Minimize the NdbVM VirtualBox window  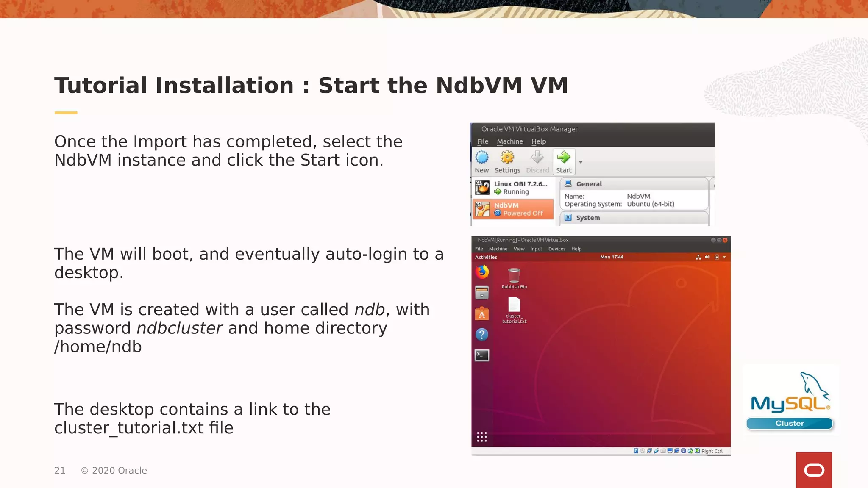(713, 240)
